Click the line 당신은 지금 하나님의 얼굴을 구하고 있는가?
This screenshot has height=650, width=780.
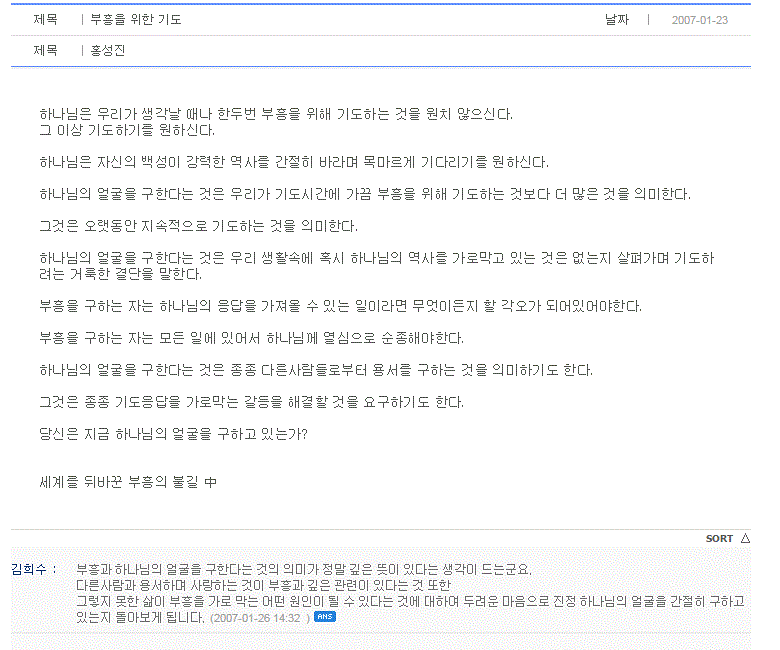pos(173,434)
